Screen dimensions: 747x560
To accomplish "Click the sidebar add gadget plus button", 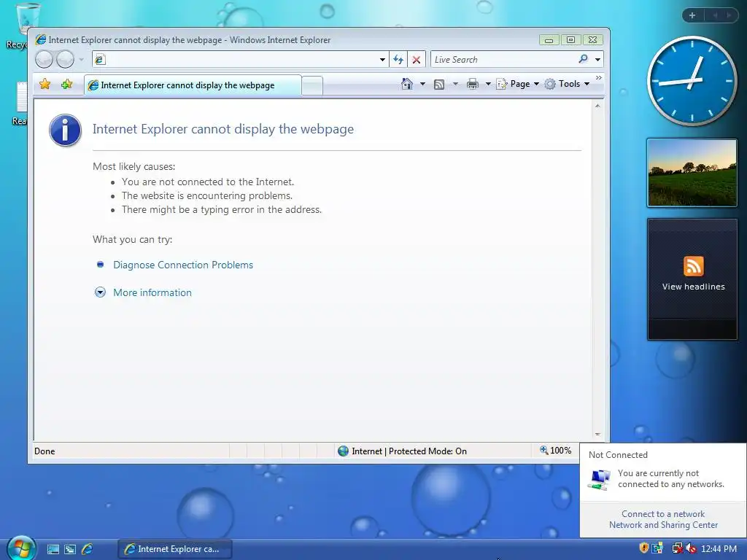I will point(692,15).
